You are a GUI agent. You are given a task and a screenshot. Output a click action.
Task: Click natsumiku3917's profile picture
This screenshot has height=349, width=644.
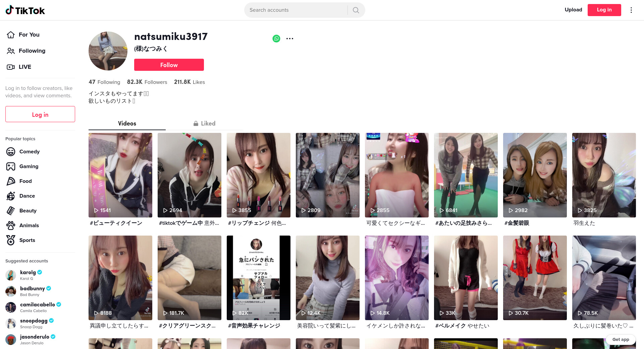coord(108,51)
